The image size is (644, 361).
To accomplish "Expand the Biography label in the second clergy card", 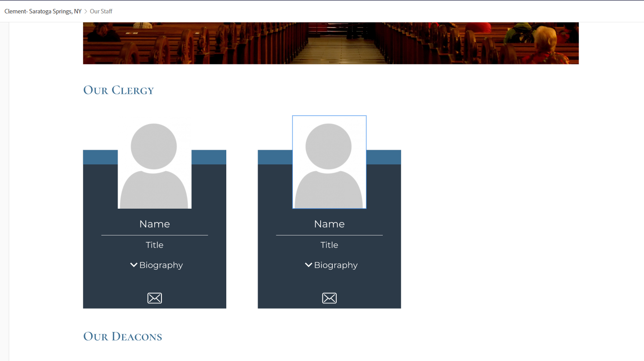I will tap(336, 265).
